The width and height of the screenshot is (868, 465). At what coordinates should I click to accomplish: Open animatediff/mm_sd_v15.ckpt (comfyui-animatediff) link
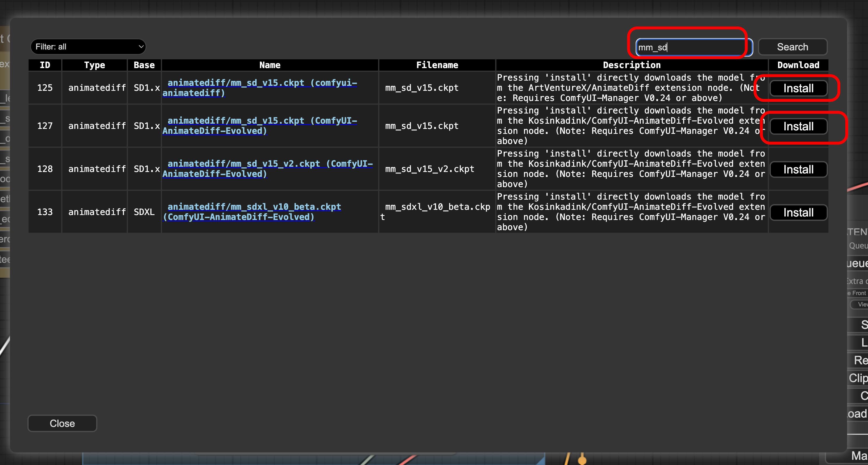(x=262, y=83)
